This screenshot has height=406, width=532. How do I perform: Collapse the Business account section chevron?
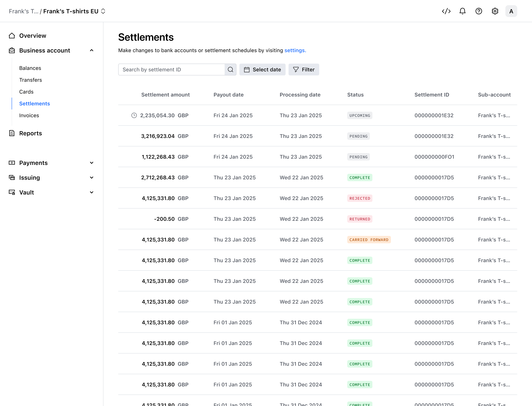[x=91, y=50]
